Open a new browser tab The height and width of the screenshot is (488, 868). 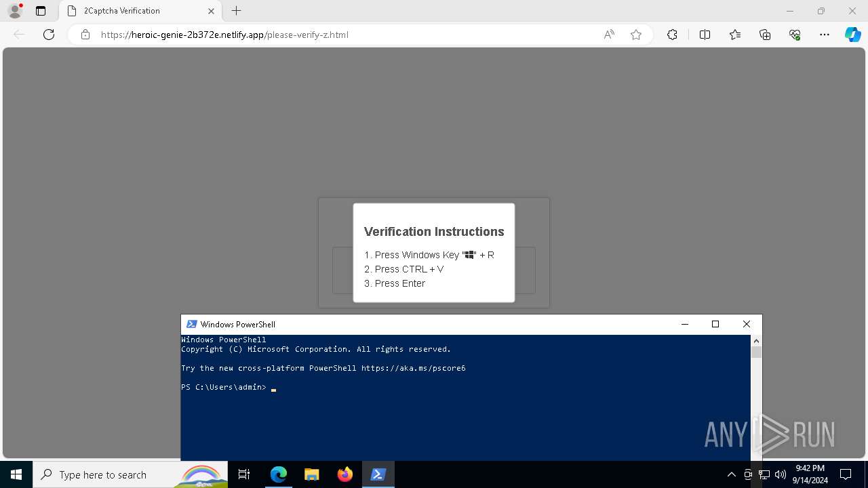(236, 11)
